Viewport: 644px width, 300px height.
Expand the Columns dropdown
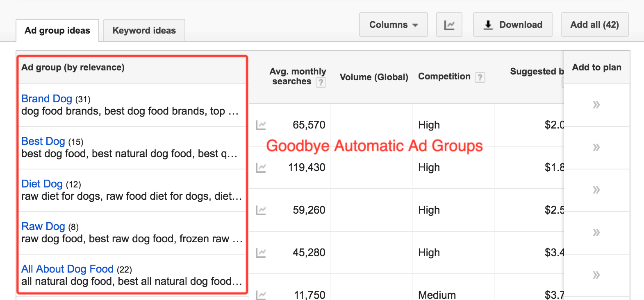pyautogui.click(x=393, y=25)
